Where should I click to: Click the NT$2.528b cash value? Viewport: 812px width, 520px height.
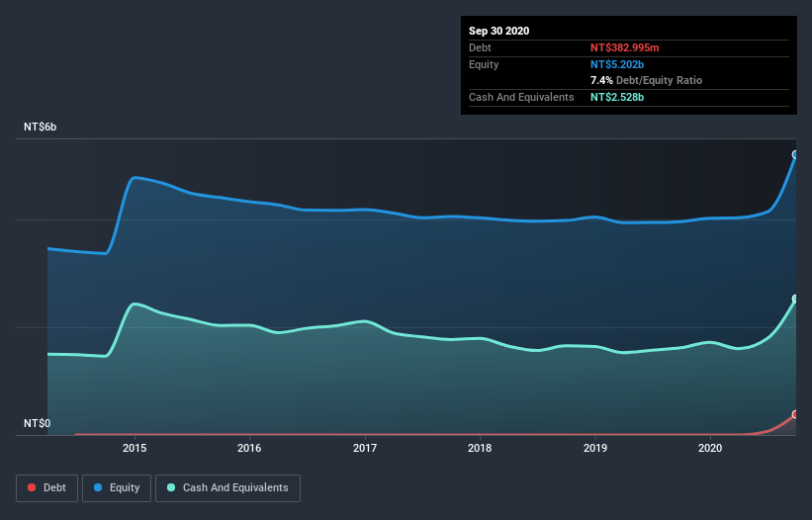click(x=617, y=97)
